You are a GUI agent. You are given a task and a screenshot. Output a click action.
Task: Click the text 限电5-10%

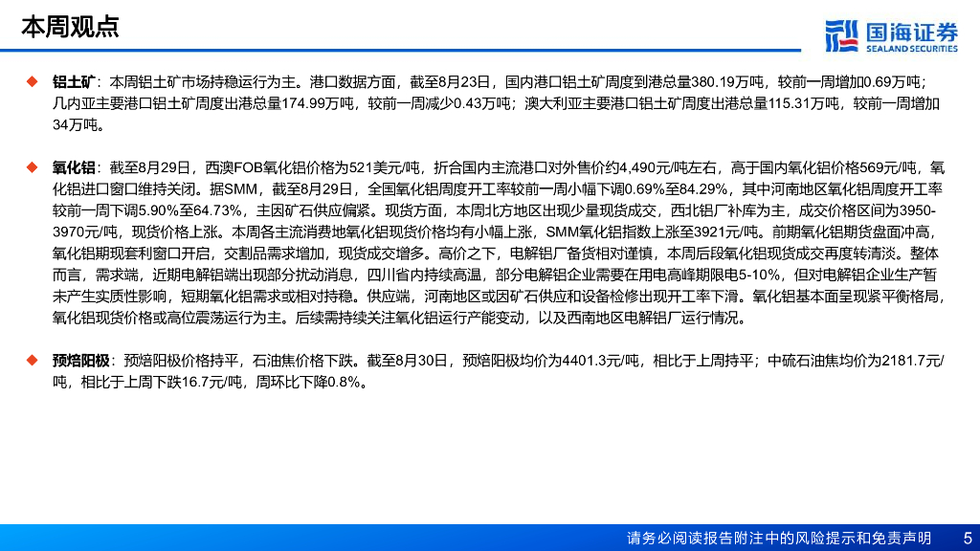(x=745, y=275)
